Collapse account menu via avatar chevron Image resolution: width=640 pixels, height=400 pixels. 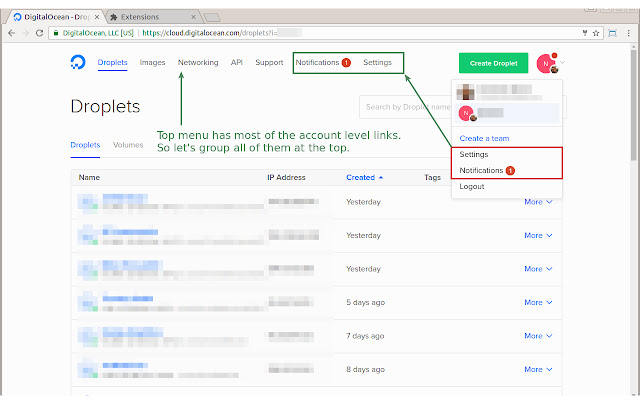562,62
